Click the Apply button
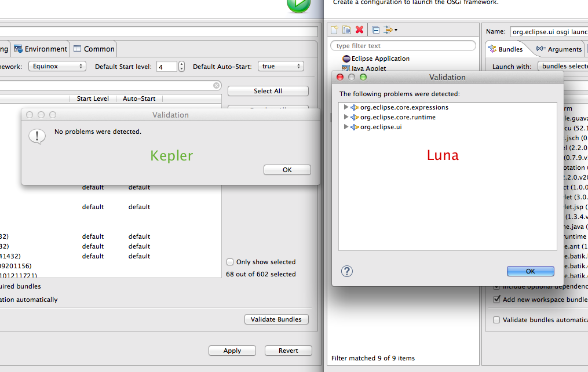Screen dimensions: 588x372 click(232, 351)
